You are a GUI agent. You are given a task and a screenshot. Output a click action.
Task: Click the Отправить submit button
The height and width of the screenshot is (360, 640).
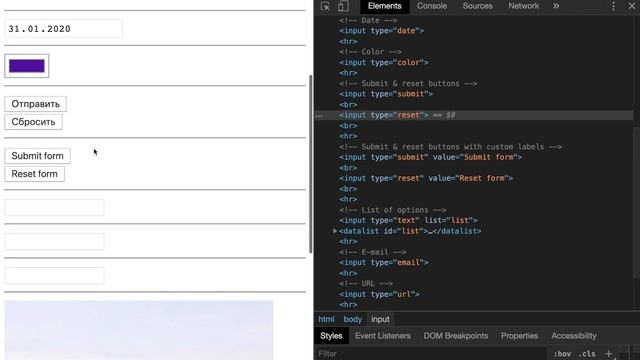click(x=36, y=104)
